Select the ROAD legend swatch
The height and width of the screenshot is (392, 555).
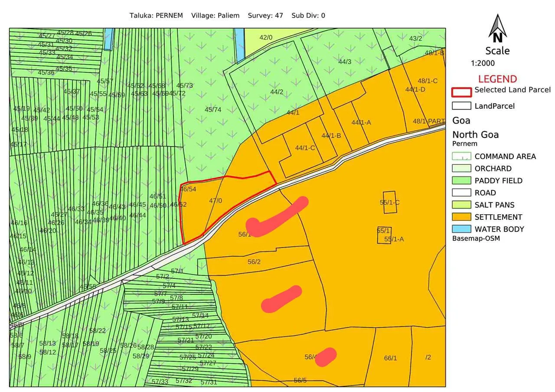tap(461, 193)
